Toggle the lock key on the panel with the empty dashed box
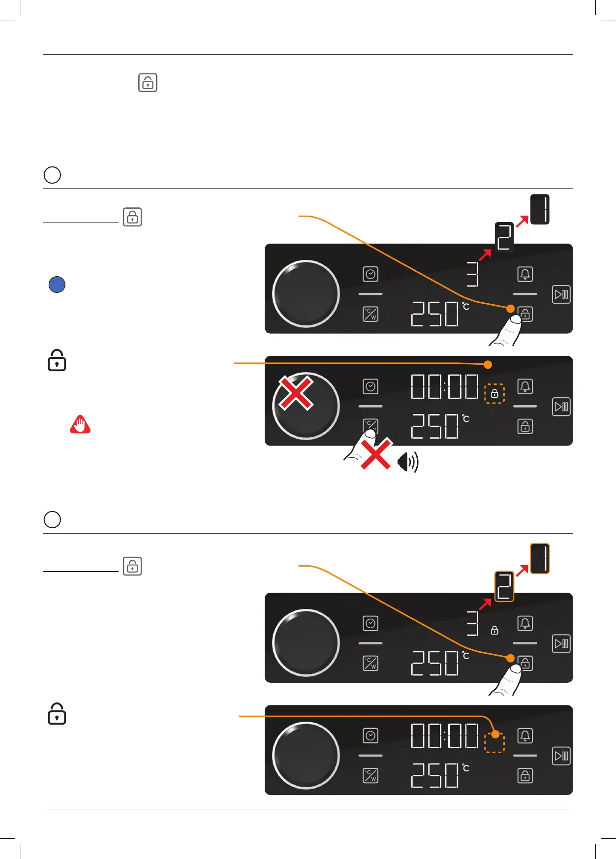616x859 pixels. click(525, 776)
